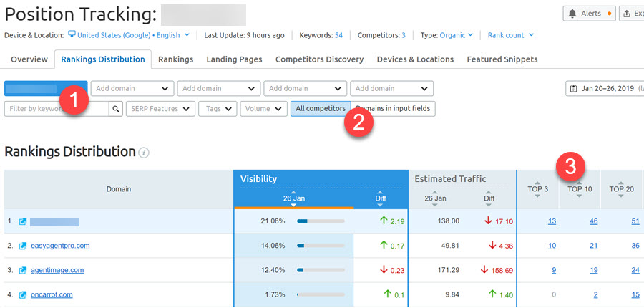Click the monitor icon beside United States location

[72, 34]
